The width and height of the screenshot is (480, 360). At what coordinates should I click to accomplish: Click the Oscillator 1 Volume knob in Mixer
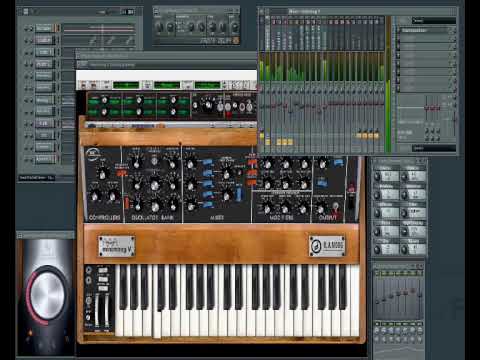tap(191, 164)
